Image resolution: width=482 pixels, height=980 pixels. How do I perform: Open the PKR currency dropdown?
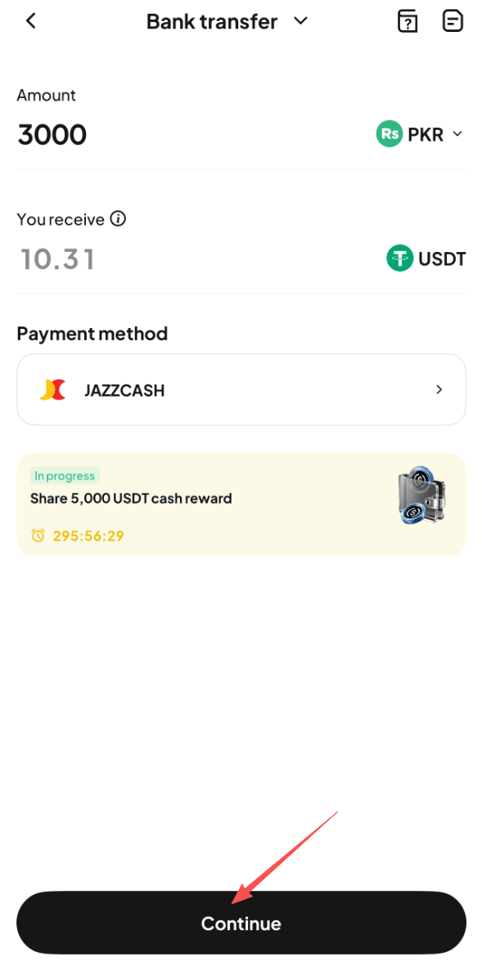(420, 134)
